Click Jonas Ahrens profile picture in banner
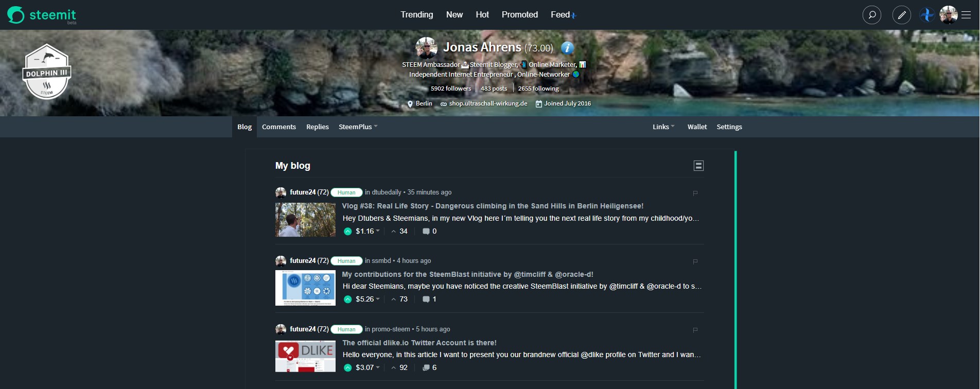 [x=426, y=47]
